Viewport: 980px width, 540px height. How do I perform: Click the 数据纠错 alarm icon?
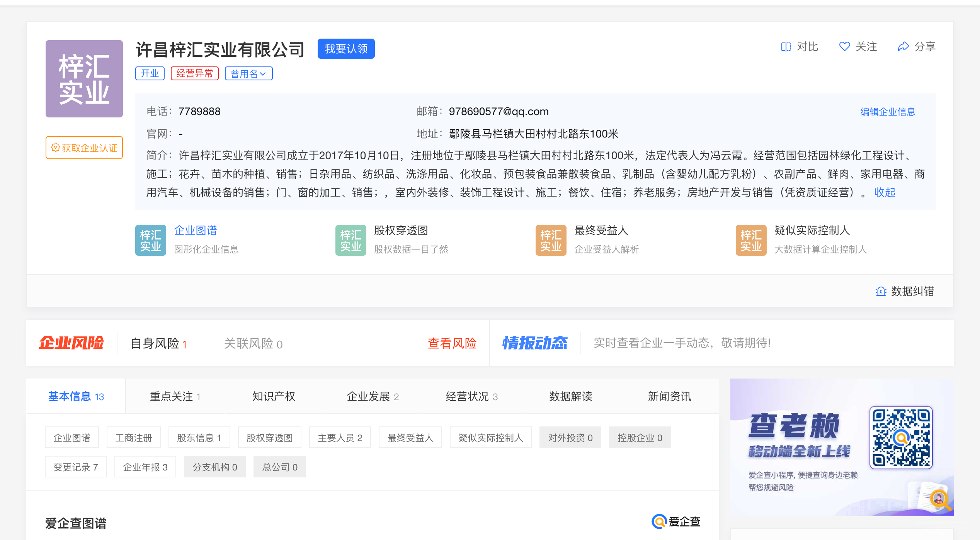881,291
